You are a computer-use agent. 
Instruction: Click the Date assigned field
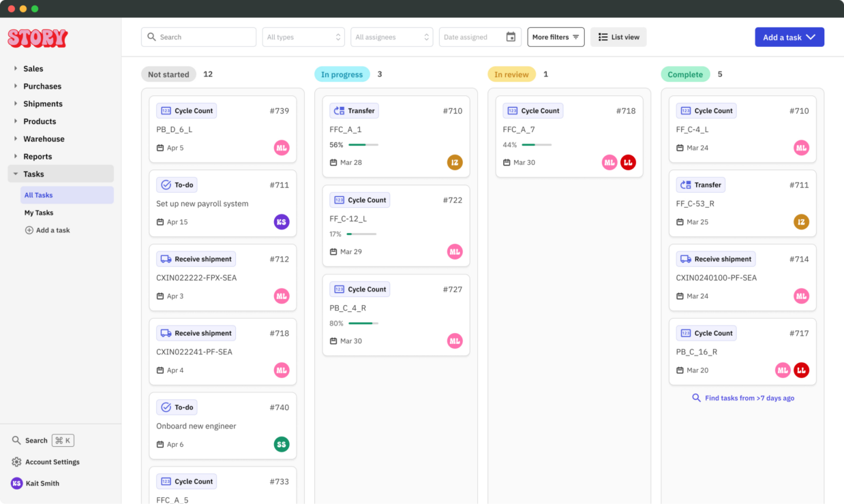[480, 37]
